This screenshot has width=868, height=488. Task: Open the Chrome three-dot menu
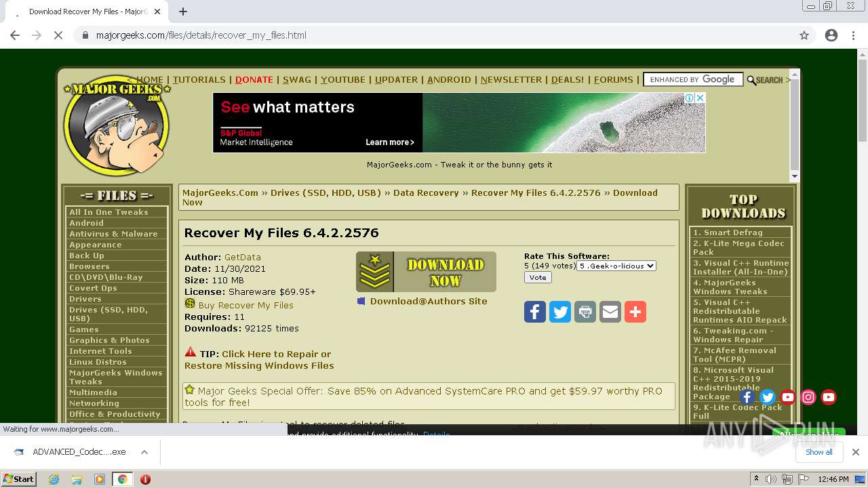coord(854,35)
